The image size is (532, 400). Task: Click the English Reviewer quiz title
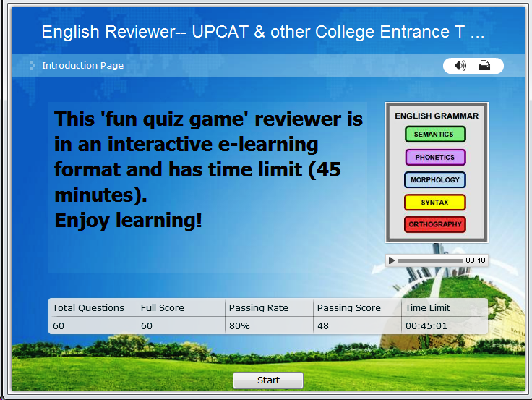263,32
